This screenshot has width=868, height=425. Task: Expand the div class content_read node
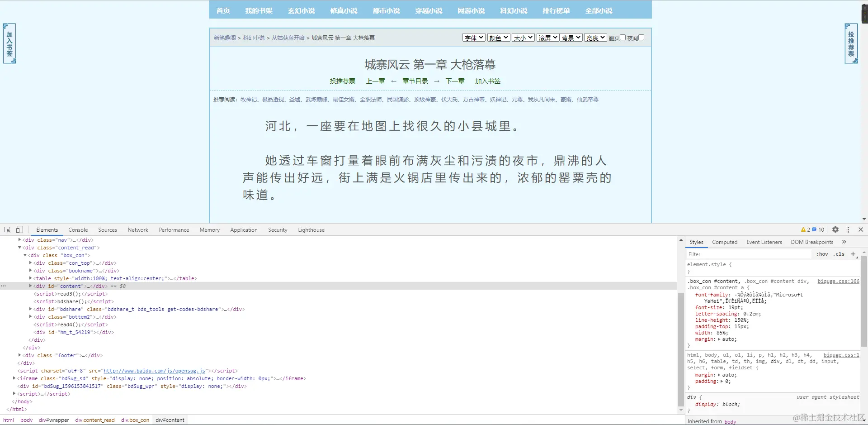coord(19,248)
